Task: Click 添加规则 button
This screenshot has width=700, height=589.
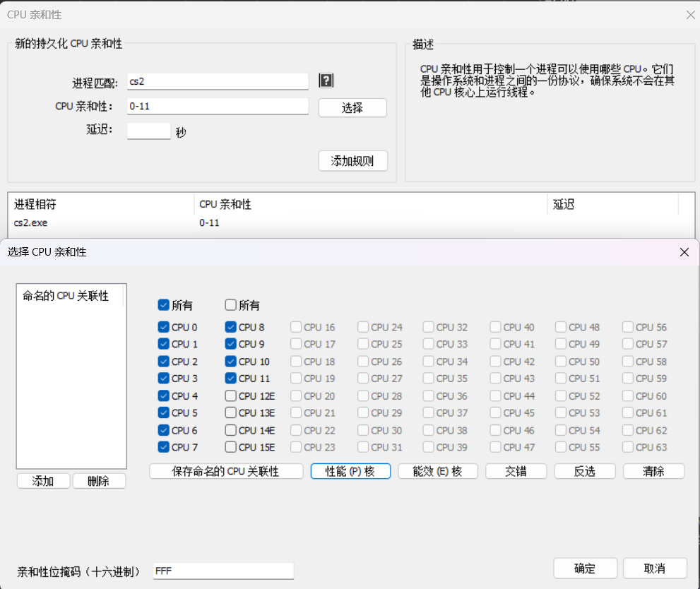Action: [352, 160]
